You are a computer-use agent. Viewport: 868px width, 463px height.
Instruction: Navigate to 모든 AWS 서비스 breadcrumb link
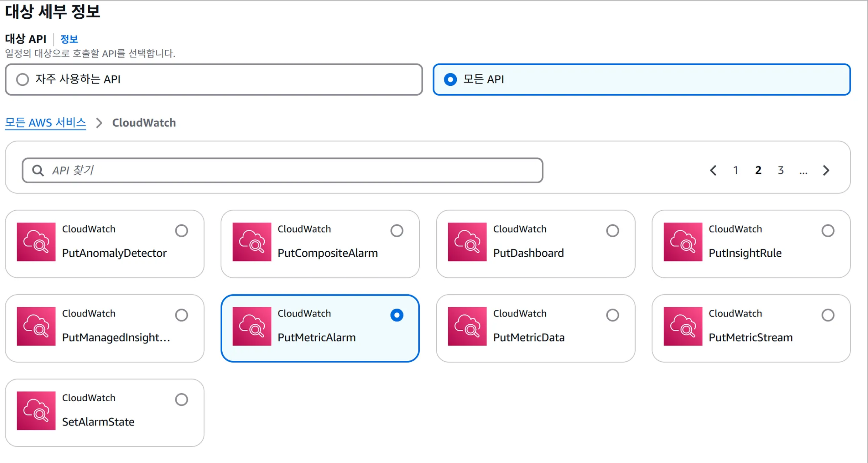[46, 122]
